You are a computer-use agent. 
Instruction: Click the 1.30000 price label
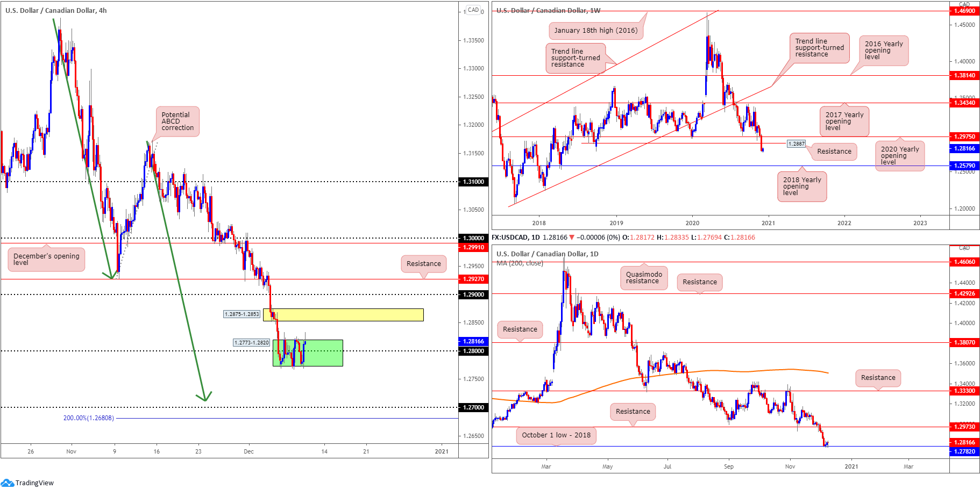pos(473,238)
